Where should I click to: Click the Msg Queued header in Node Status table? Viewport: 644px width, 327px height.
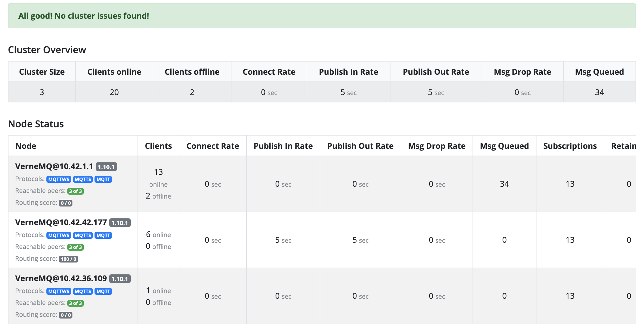click(x=504, y=146)
